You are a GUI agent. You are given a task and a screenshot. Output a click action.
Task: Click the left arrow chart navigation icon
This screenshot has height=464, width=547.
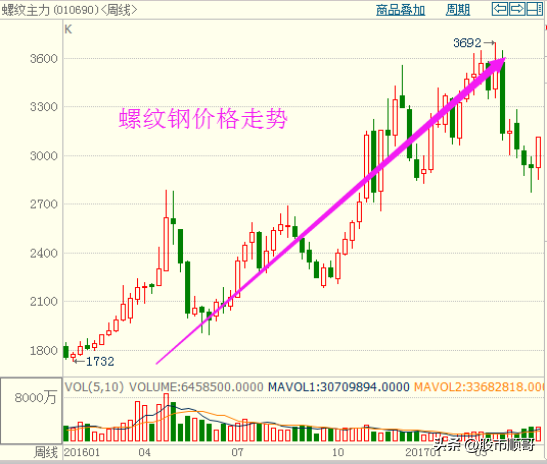(x=500, y=9)
